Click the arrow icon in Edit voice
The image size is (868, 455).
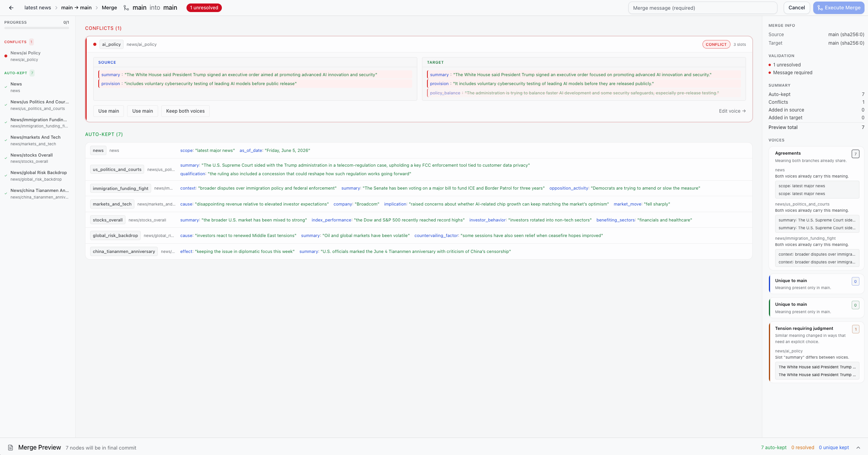tap(744, 111)
